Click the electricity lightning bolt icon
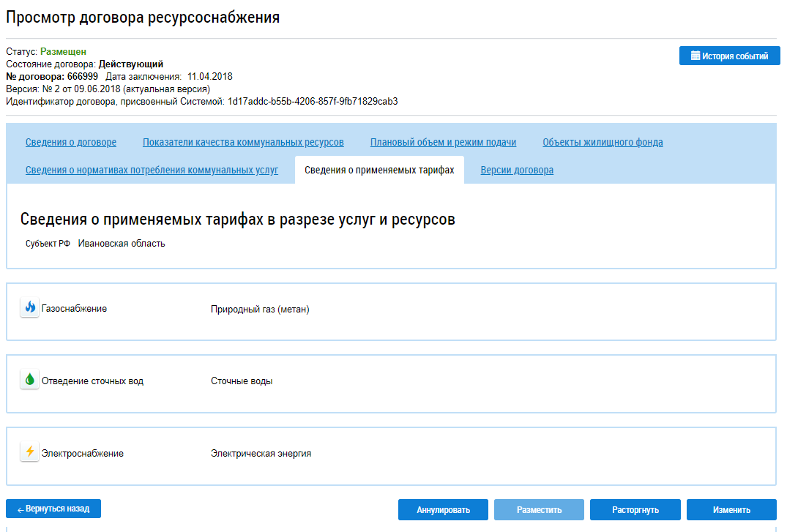Screen dimensions: 787x532 (29, 452)
